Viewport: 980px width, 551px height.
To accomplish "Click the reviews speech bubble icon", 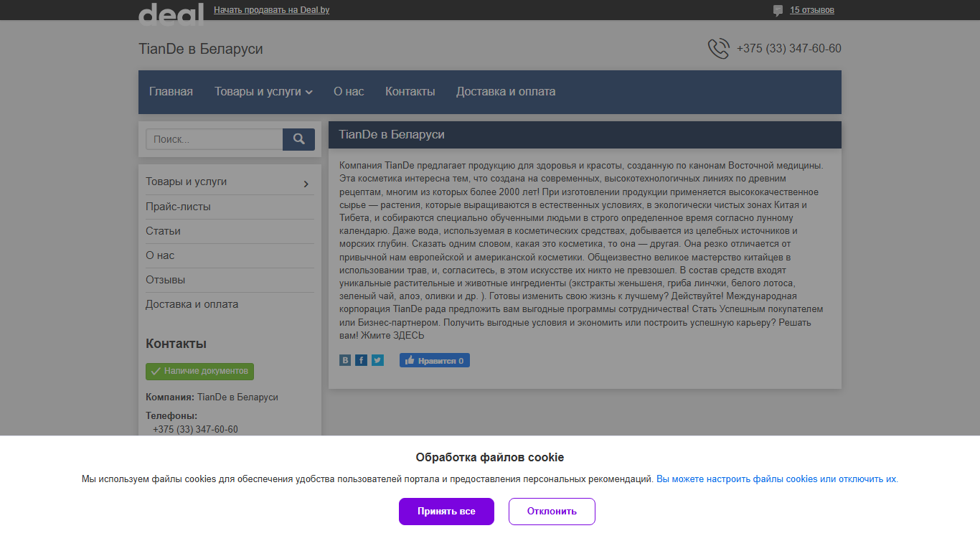I will (x=778, y=10).
